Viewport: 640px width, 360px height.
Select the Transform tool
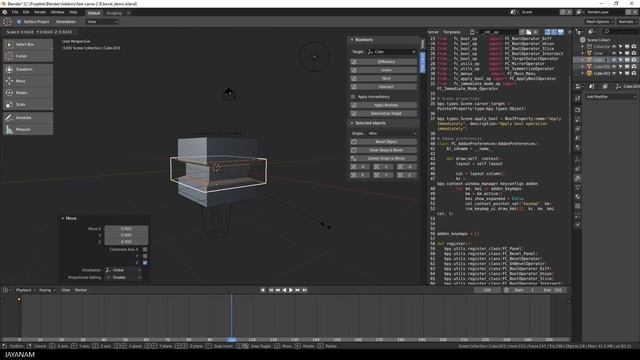coord(28,69)
